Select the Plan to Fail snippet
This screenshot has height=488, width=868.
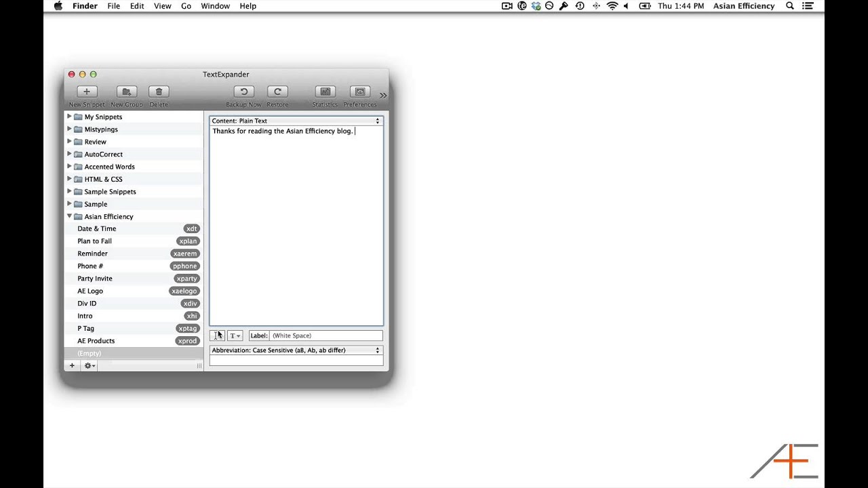pyautogui.click(x=134, y=241)
